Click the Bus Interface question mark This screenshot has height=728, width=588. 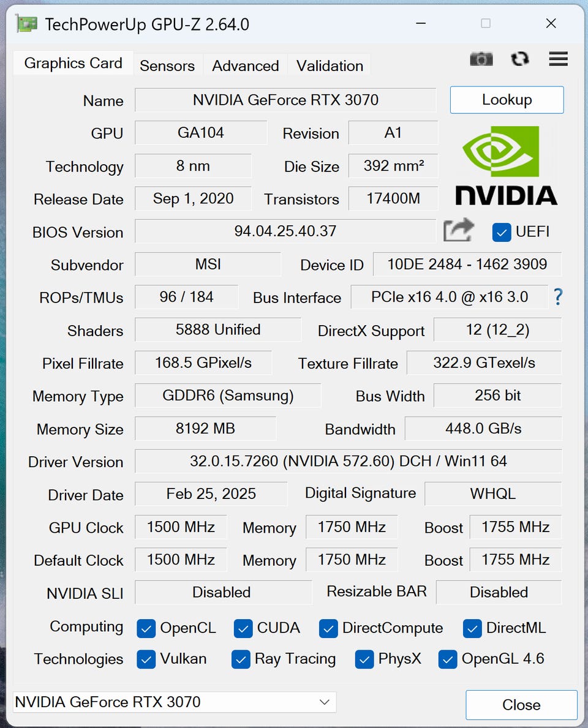click(557, 297)
